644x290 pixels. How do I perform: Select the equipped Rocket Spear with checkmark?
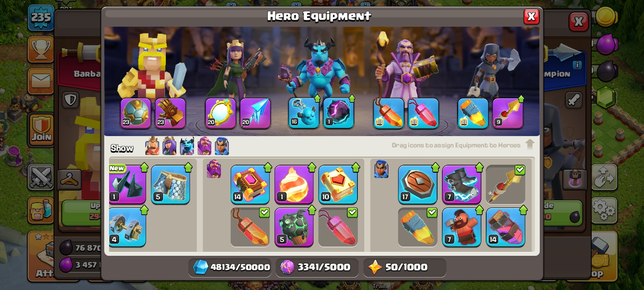pyautogui.click(x=506, y=184)
